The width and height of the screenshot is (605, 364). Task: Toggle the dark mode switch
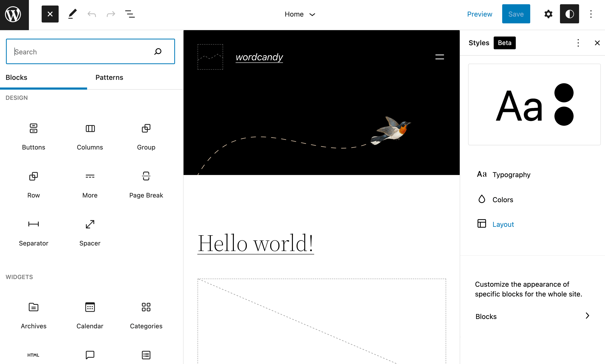coord(570,14)
